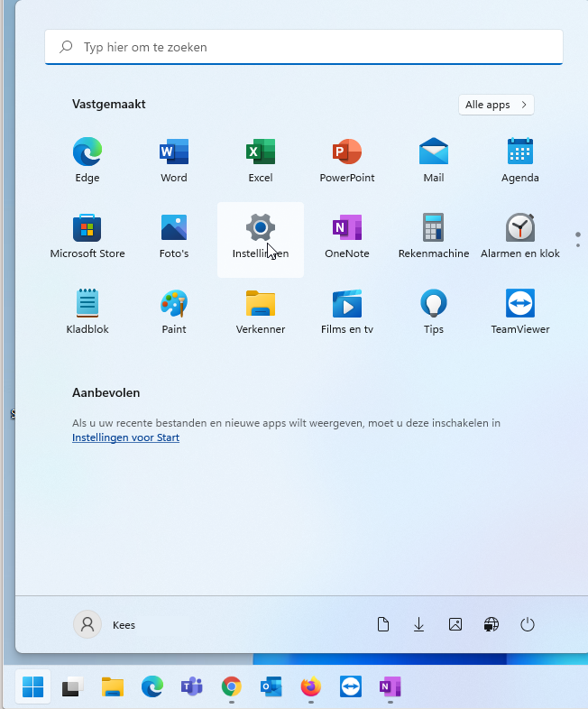Open the Documents folder shortcut icon

click(382, 624)
